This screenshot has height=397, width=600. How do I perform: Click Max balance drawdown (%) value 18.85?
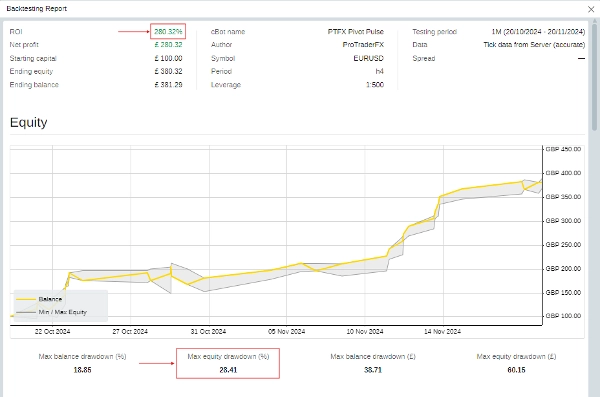click(x=82, y=370)
